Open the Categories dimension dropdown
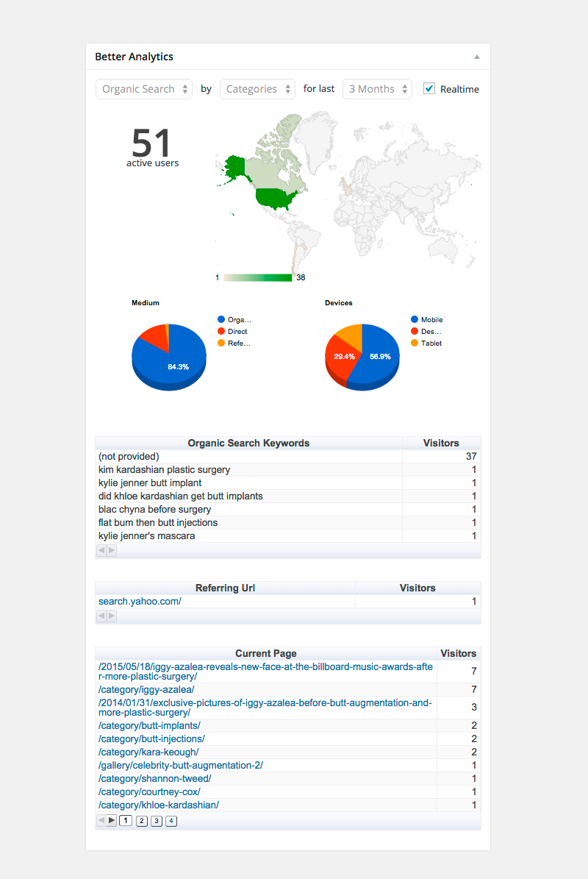 pos(257,89)
